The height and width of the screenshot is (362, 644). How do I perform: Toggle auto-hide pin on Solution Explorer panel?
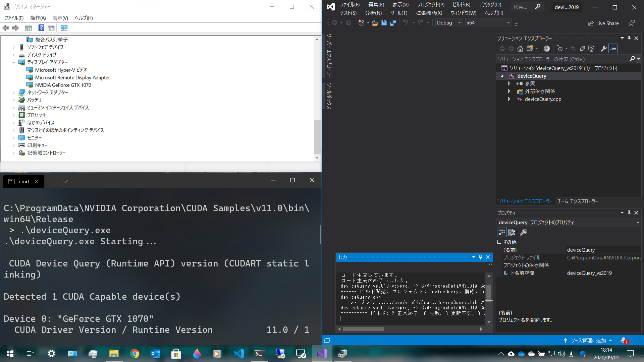pos(629,38)
